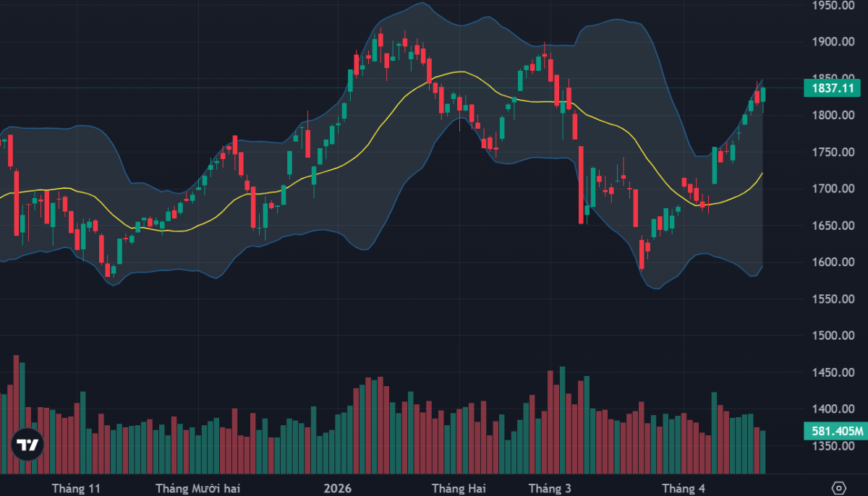The image size is (868, 496).
Task: Click the TradingView logo icon
Action: (28, 445)
